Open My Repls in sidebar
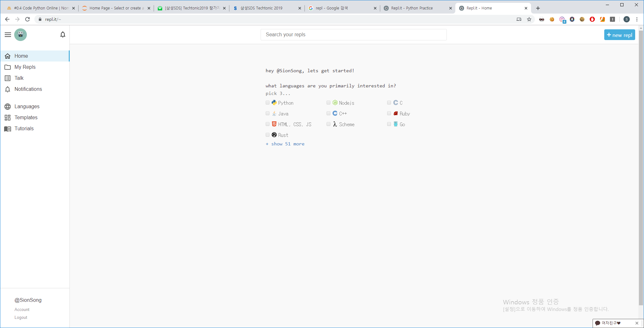 pyautogui.click(x=35, y=67)
